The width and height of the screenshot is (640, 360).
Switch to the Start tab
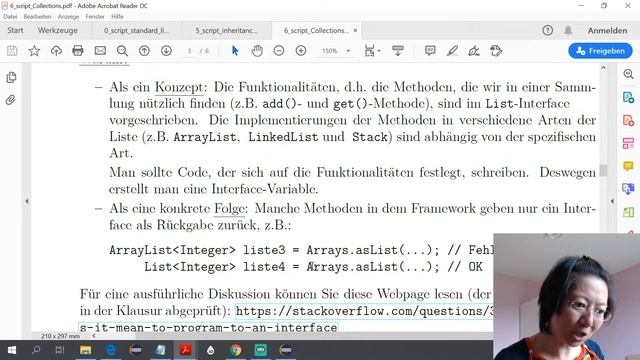pyautogui.click(x=15, y=31)
